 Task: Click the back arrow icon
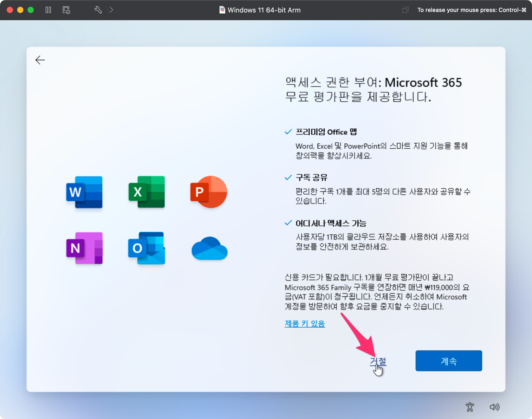tap(40, 60)
